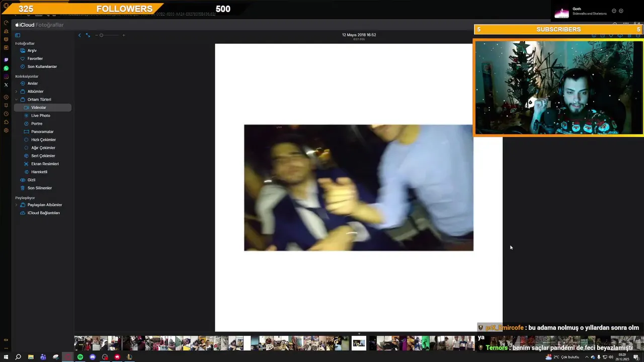644x362 pixels.
Task: Click the iCloud Fotoğraflar title logo
Action: tap(39, 25)
